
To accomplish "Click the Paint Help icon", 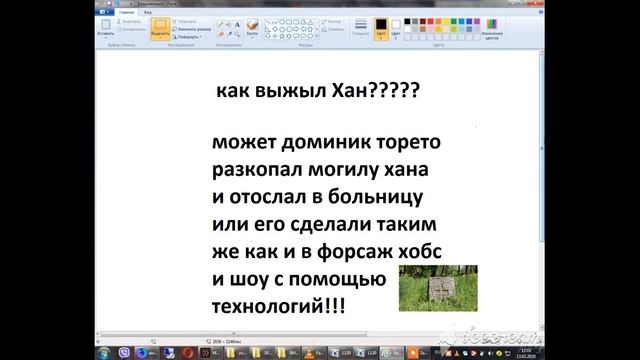I will coord(541,12).
